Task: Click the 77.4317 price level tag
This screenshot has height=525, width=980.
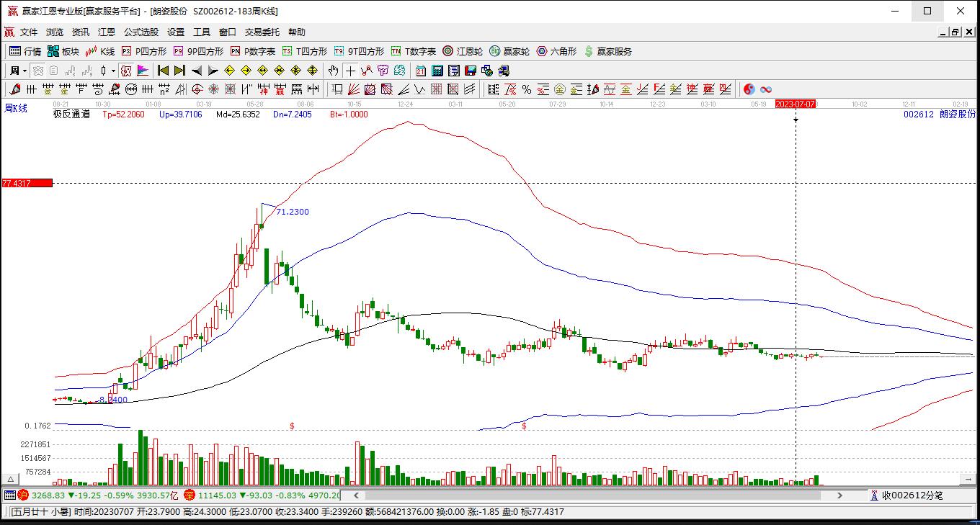Action: point(27,184)
